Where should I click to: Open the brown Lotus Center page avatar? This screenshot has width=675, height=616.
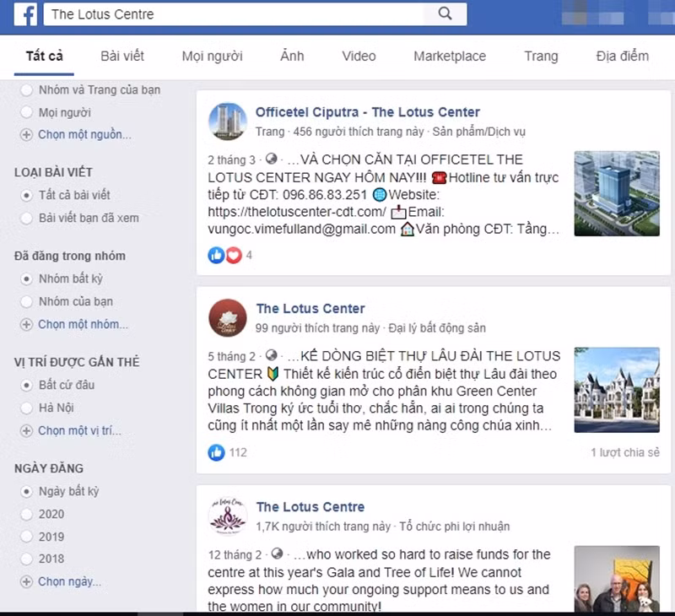tap(227, 317)
